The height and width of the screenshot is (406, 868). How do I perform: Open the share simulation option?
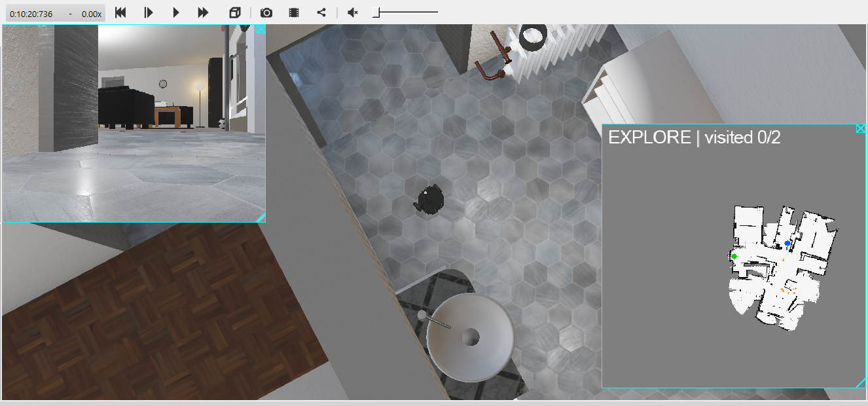point(321,12)
